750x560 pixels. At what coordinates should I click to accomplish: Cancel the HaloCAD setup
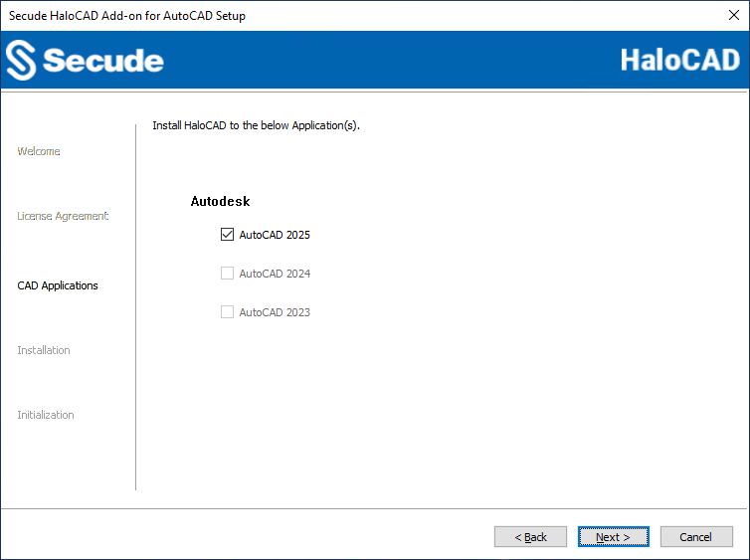click(696, 537)
